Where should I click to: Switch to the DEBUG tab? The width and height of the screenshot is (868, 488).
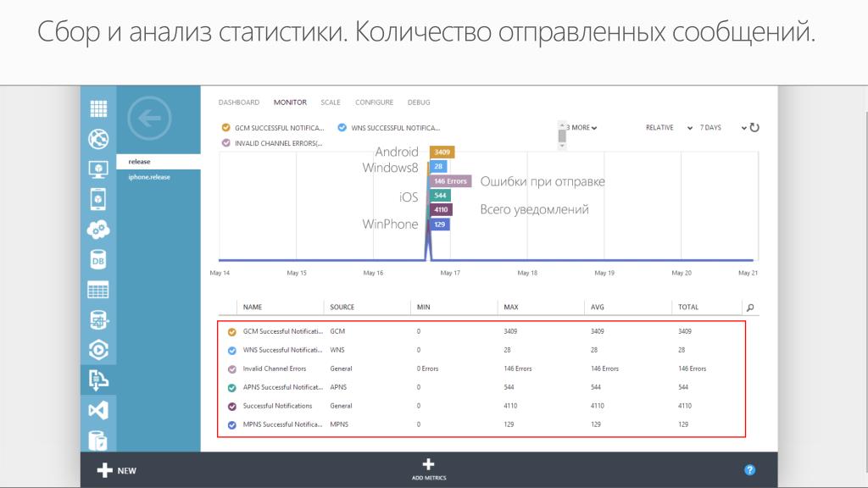click(419, 103)
